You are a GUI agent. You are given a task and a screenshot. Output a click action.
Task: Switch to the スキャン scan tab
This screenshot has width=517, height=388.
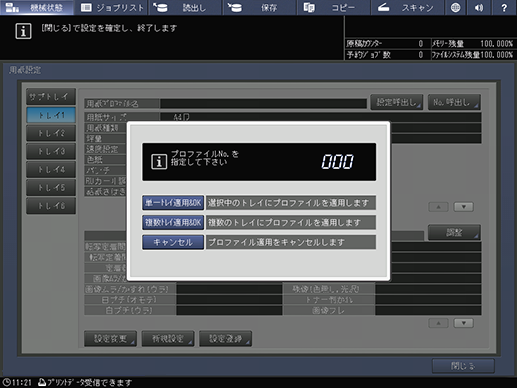coord(407,7)
